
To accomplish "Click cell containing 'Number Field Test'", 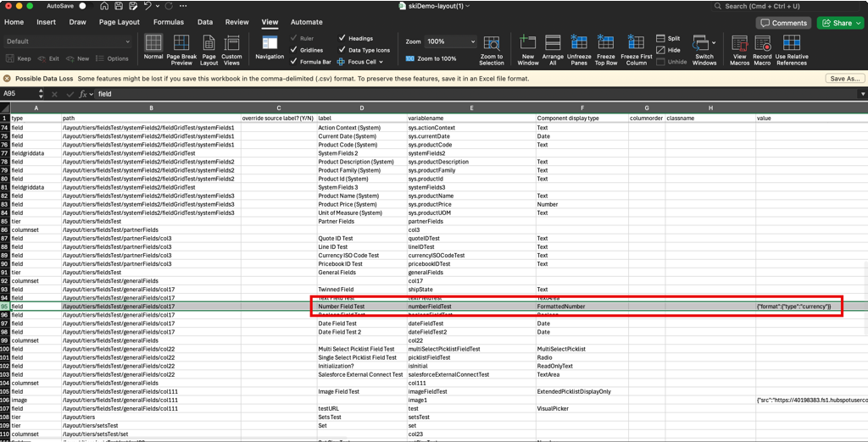I will point(361,306).
